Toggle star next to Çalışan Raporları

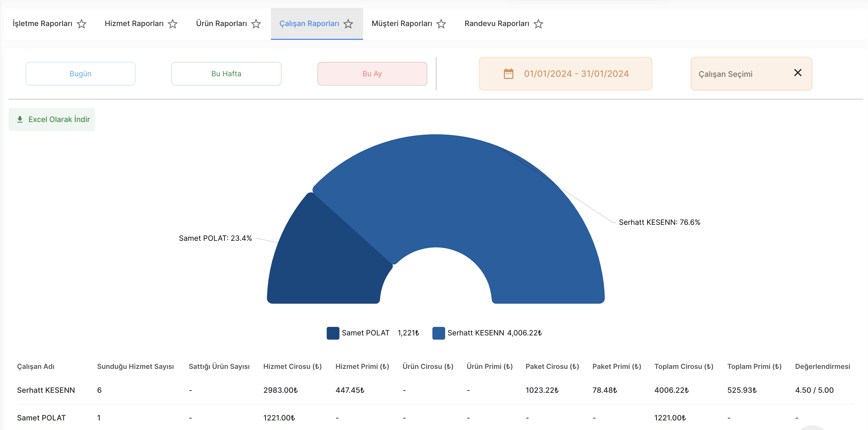[348, 24]
